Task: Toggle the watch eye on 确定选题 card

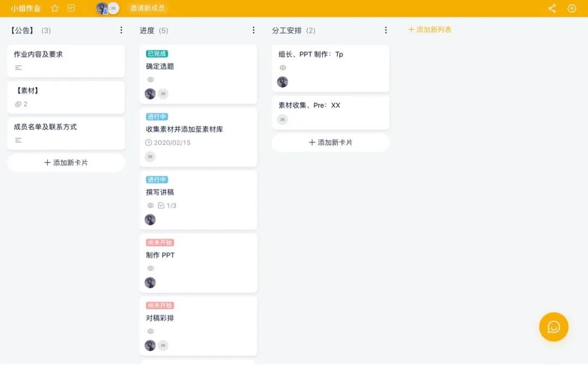Action: pos(151,80)
